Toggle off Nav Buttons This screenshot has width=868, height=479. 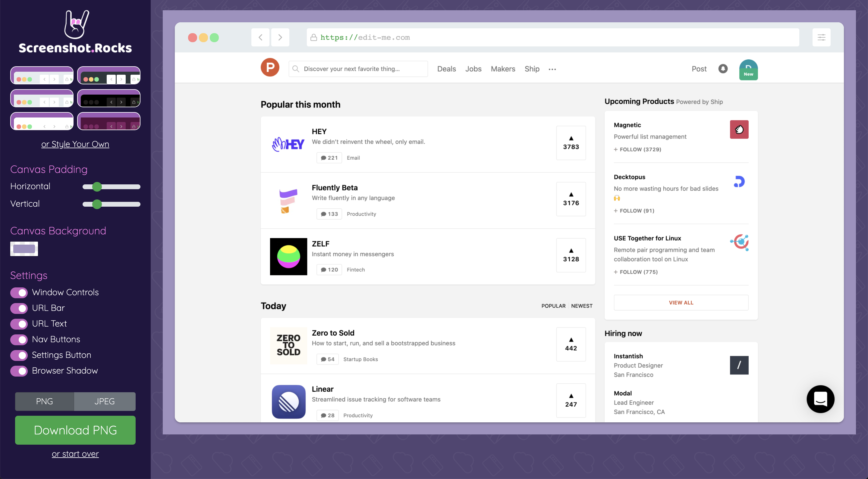(x=19, y=340)
